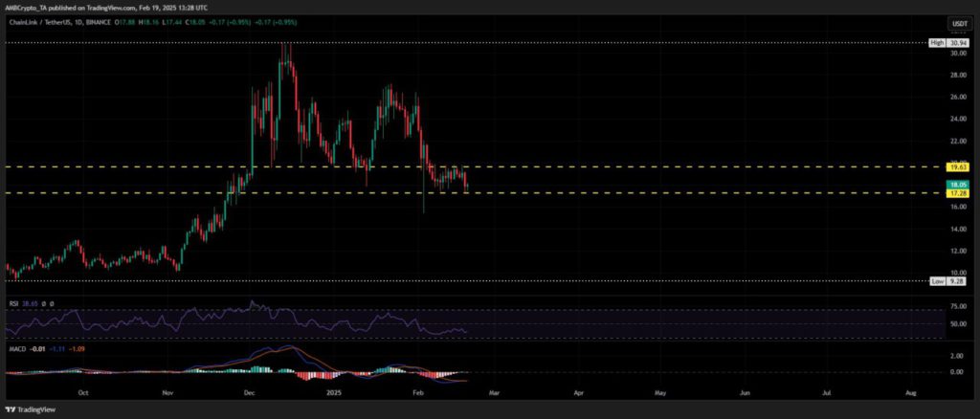Viewport: 980px width, 419px height.
Task: Click the USDT currency button
Action: point(958,23)
